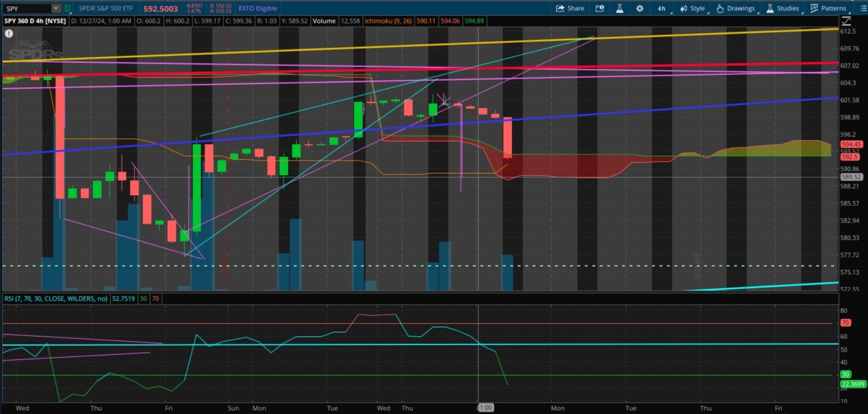Click the Ichimoku value 594.06
The image size is (868, 414).
[450, 21]
